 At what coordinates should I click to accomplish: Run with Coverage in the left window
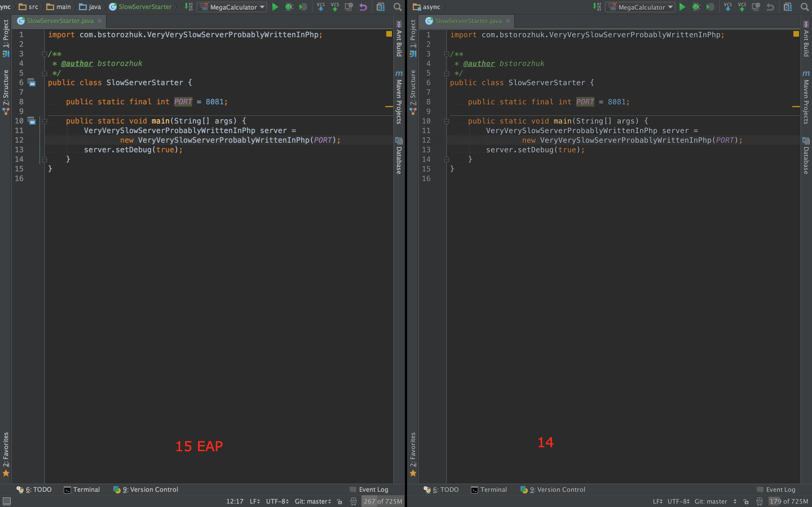pos(303,7)
